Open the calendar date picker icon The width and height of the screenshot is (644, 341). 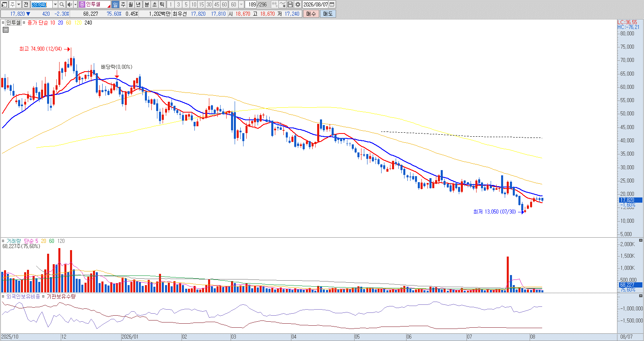point(332,4)
